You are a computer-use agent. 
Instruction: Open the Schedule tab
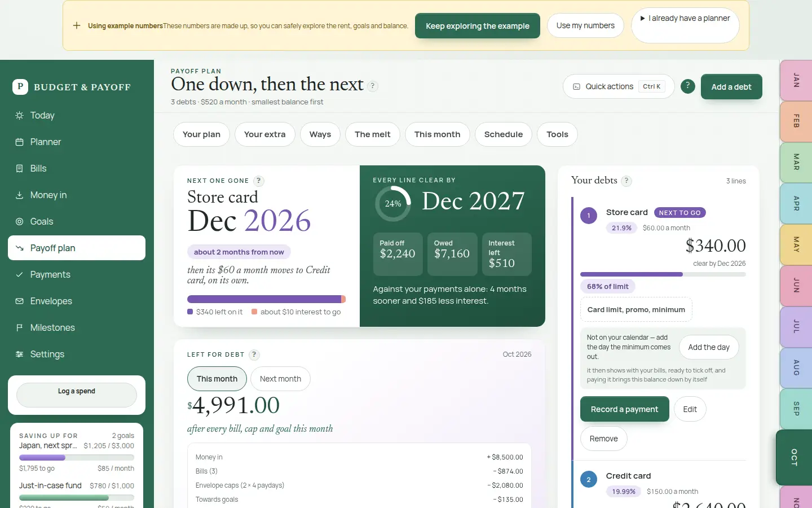[x=504, y=134]
